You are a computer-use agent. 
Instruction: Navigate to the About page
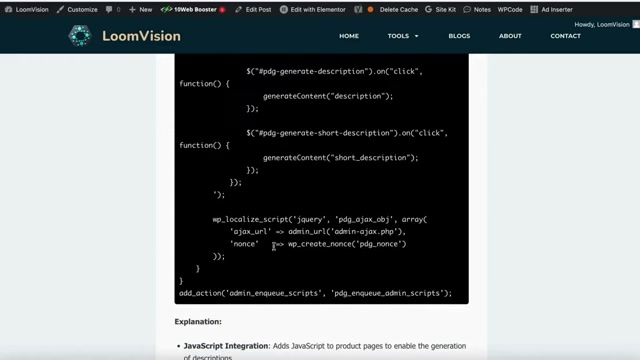point(510,36)
